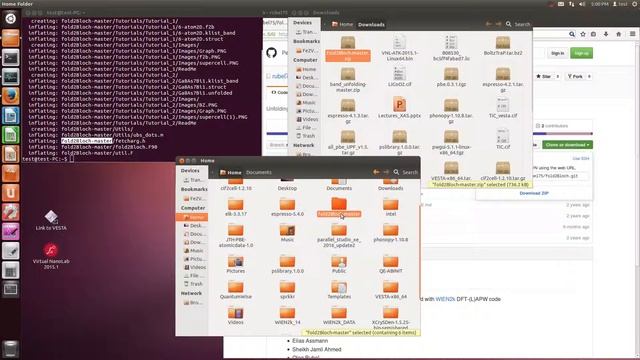Launch Firefox from the Ubuntu launcher

pyautogui.click(x=11, y=96)
